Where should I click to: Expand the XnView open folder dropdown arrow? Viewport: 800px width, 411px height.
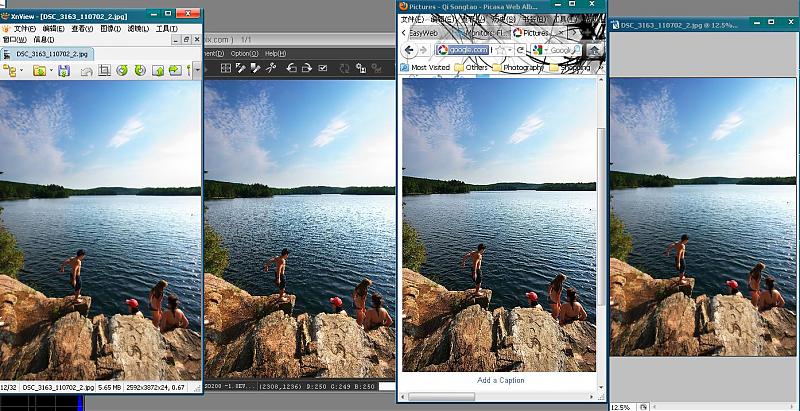tap(50, 71)
